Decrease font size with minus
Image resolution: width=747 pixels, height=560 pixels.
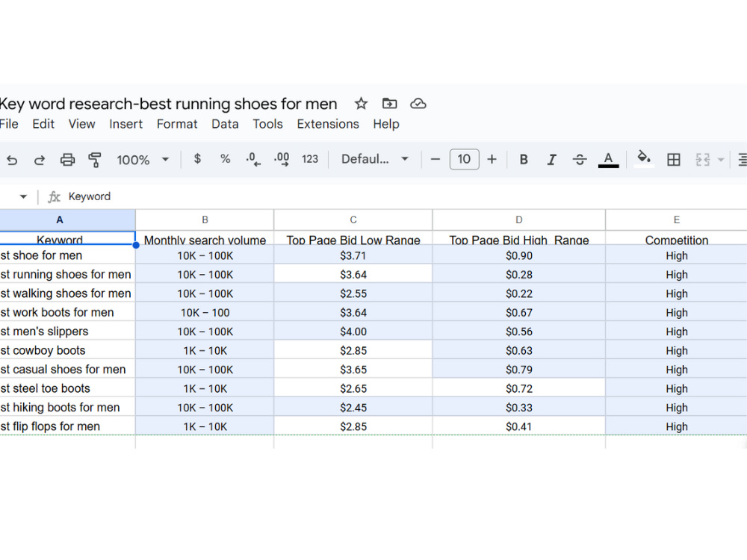tap(435, 159)
